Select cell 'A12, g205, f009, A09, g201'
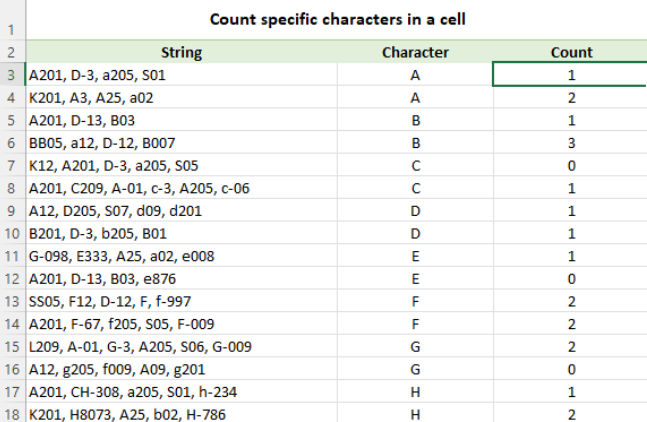Image resolution: width=647 pixels, height=422 pixels. point(182,369)
